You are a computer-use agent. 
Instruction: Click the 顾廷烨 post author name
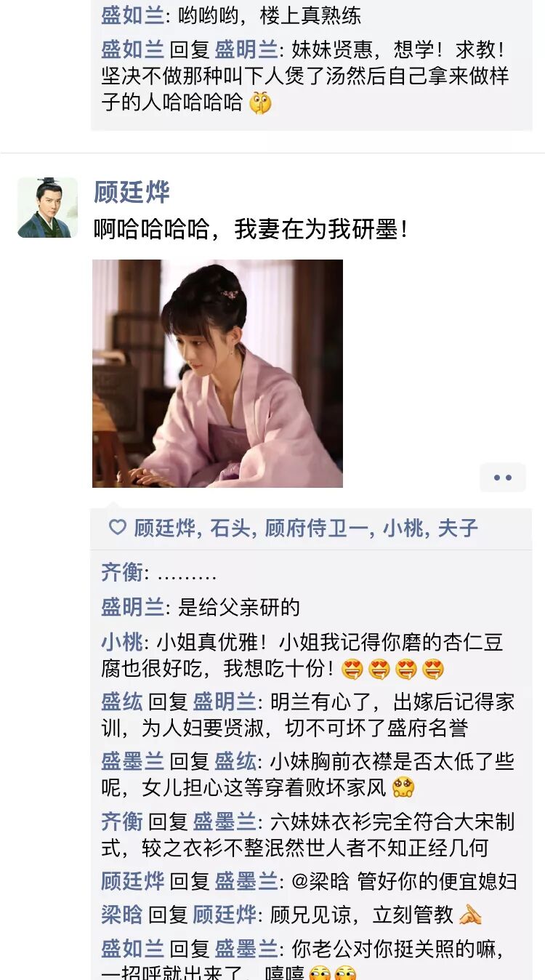pyautogui.click(x=132, y=192)
